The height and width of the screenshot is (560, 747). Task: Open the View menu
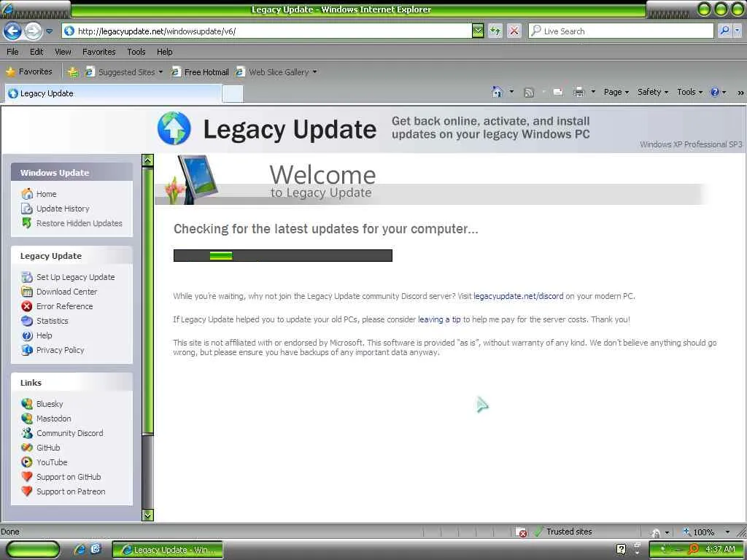[63, 52]
